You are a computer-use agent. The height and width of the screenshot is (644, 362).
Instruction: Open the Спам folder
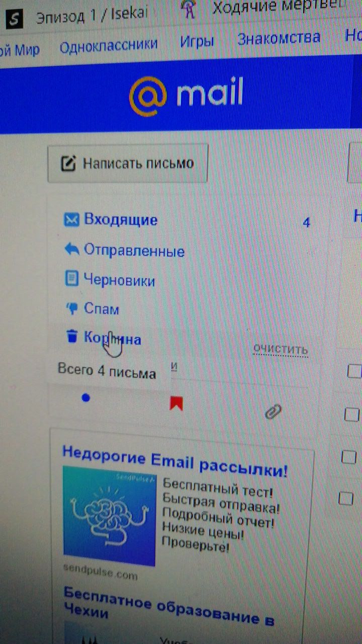pyautogui.click(x=102, y=309)
